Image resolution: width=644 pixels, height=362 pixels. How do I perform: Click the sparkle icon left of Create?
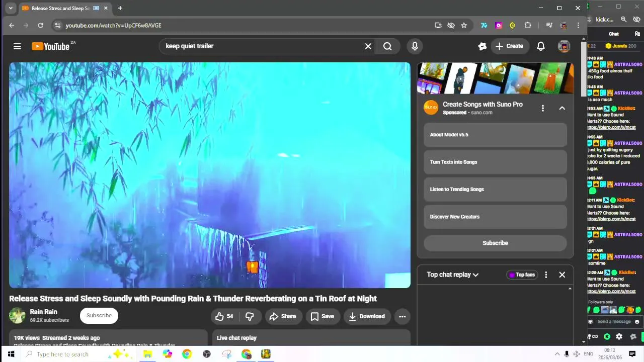coord(482,46)
